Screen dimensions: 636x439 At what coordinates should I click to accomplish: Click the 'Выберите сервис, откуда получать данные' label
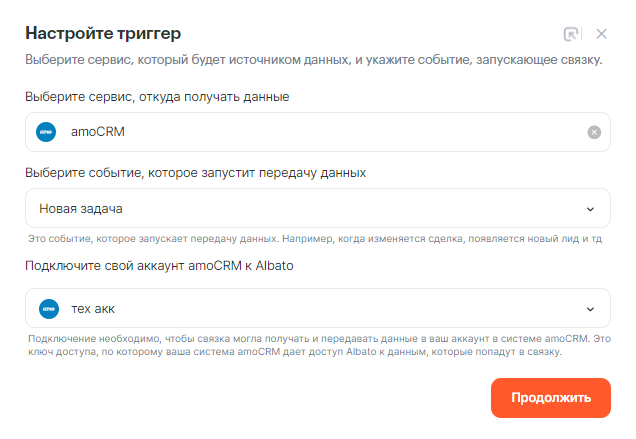(x=157, y=97)
